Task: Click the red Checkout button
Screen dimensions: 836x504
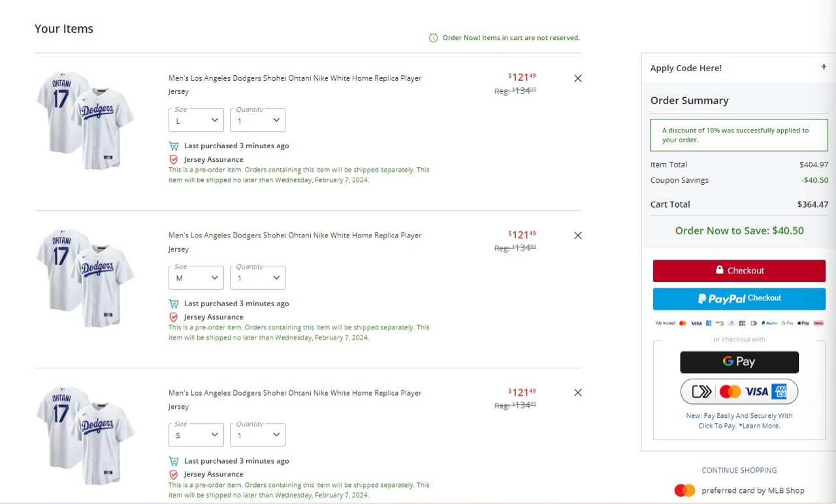Action: [x=739, y=270]
